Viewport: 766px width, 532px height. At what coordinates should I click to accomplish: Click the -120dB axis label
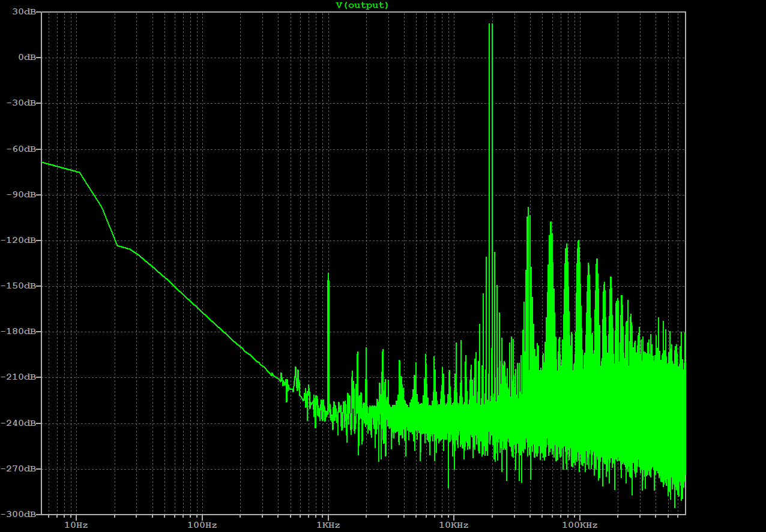point(20,240)
